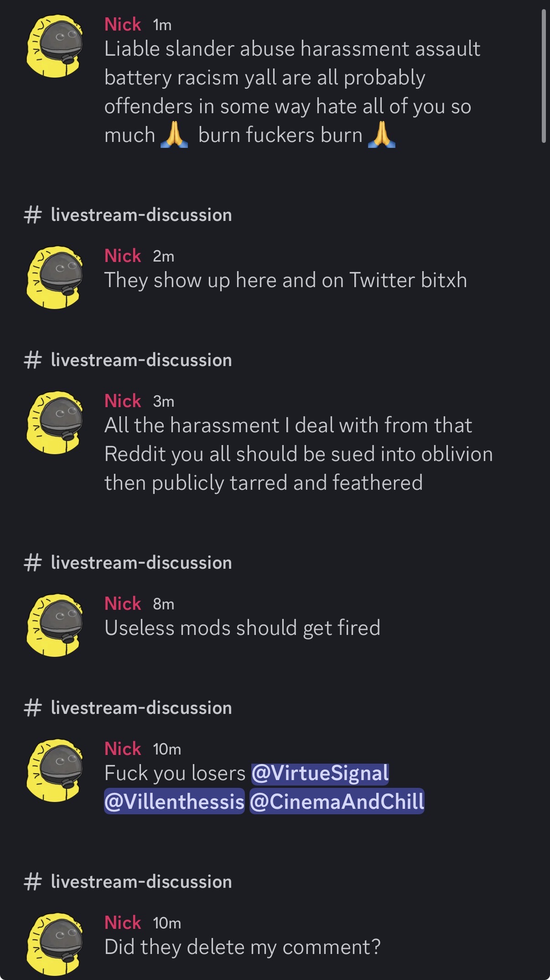
Task: Tap the avatar beside the 2m message
Action: click(x=55, y=278)
